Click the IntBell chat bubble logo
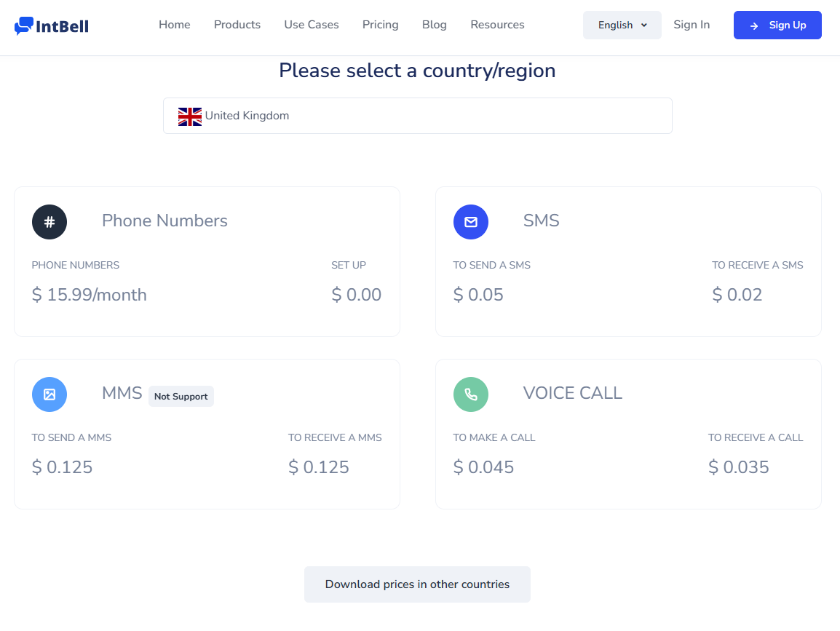This screenshot has width=840, height=631. [24, 25]
